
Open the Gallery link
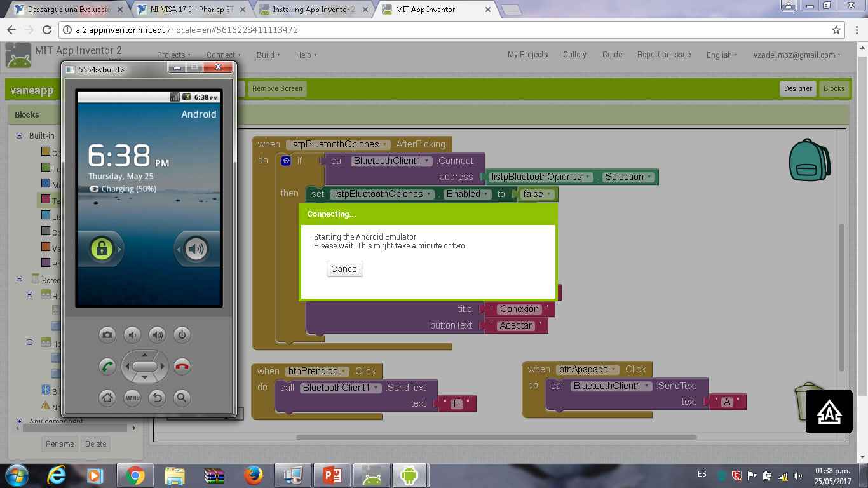[x=574, y=55]
